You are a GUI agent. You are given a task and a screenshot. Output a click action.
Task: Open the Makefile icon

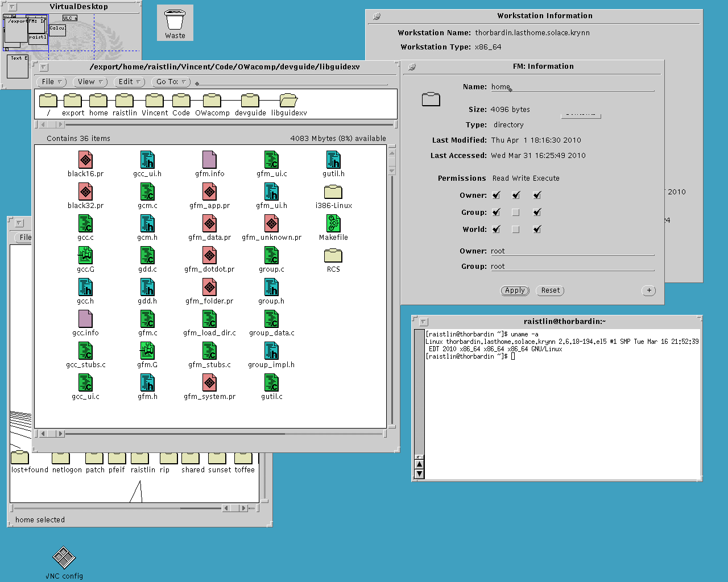tap(333, 224)
